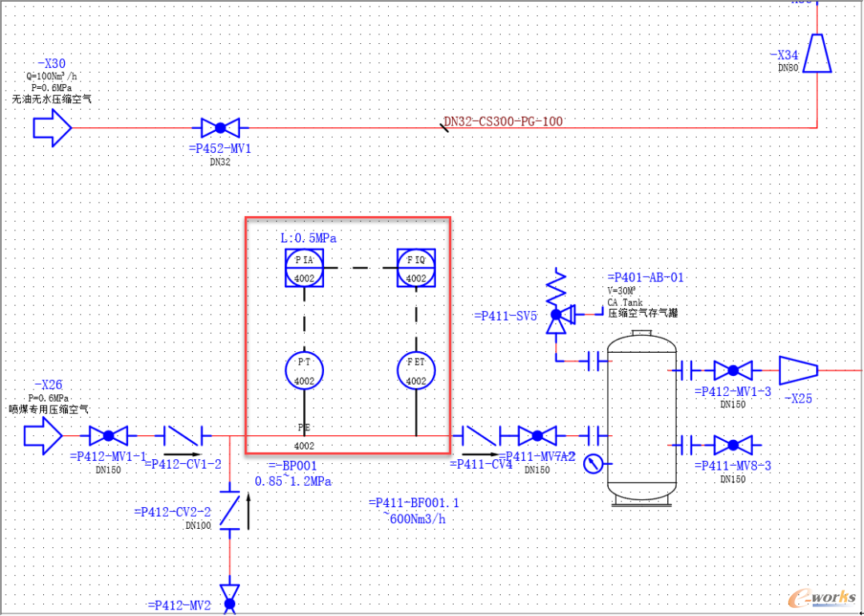
Task: Select the -X30 inlet arrow symbol
Action: 53,128
